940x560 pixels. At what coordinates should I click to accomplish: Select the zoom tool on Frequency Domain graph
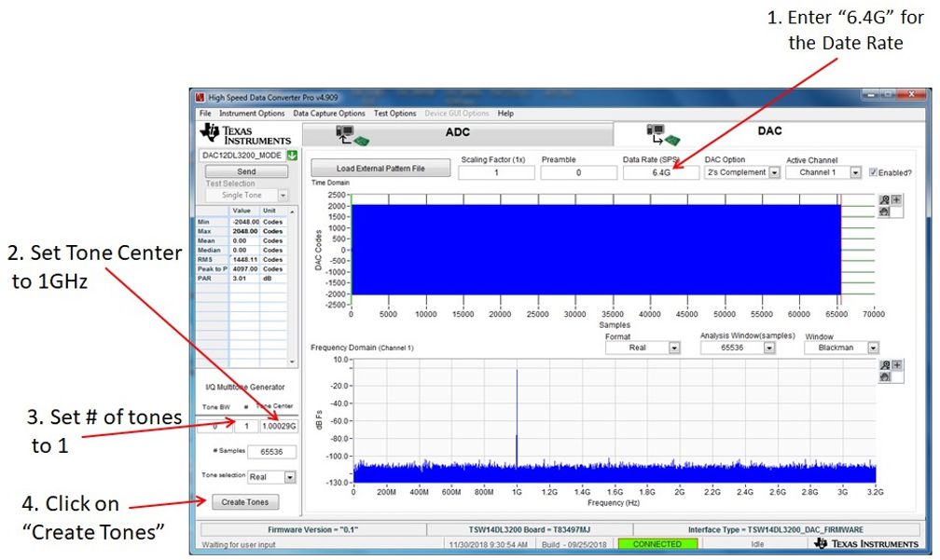tap(884, 365)
